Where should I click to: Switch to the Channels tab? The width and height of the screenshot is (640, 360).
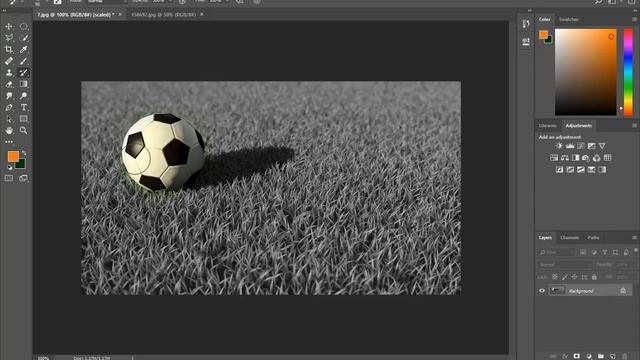pyautogui.click(x=569, y=238)
